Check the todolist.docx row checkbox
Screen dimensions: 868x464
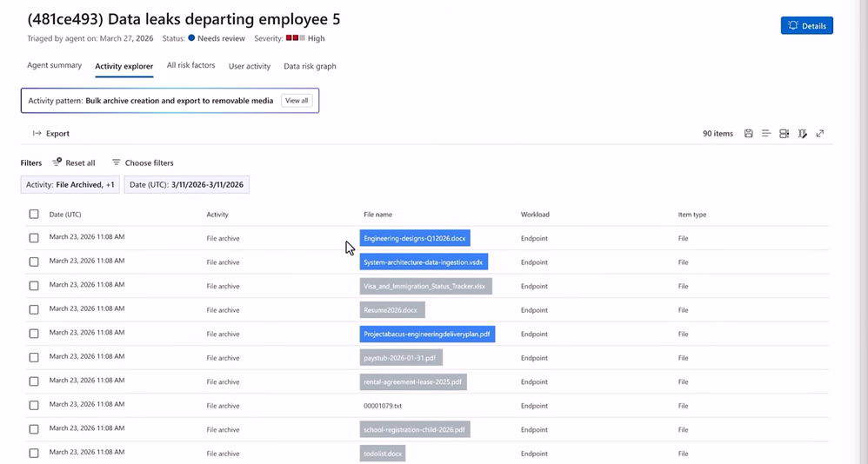pyautogui.click(x=34, y=453)
